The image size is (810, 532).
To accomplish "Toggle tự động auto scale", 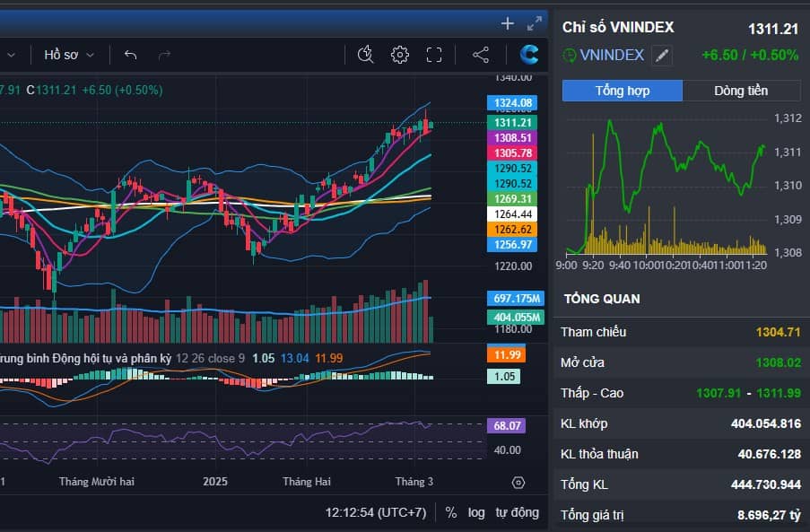I will coord(517,512).
